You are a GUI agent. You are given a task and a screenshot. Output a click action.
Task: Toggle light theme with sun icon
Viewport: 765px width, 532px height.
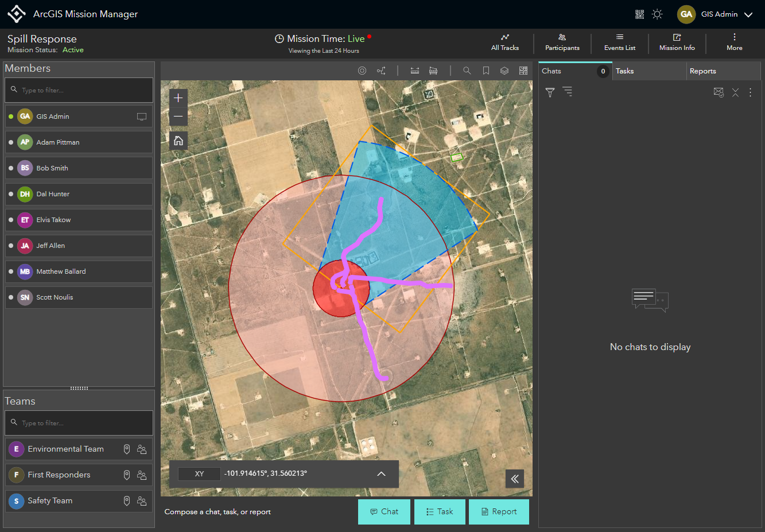657,14
